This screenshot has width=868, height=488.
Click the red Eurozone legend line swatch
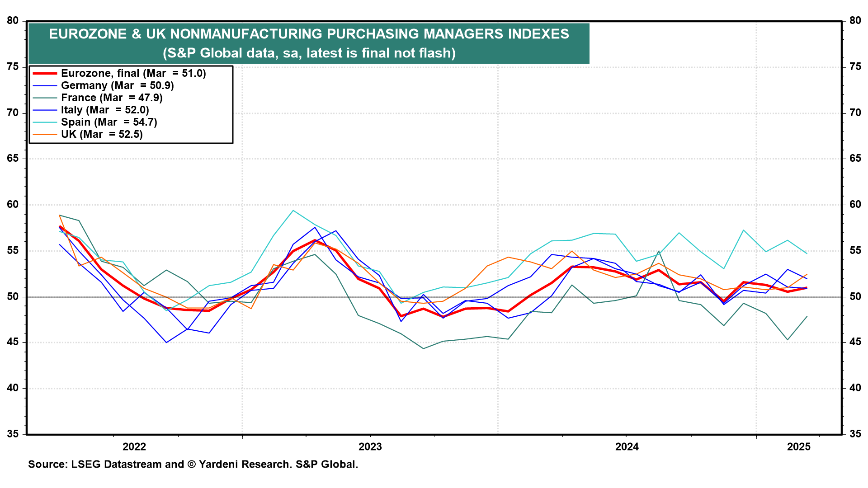tap(45, 73)
